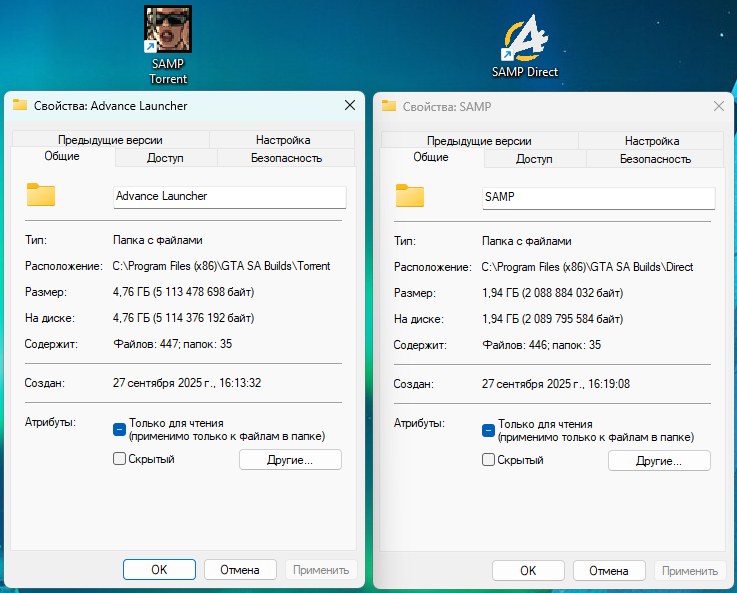Close the Advance Launcher properties window
737x593 pixels.
[x=350, y=105]
